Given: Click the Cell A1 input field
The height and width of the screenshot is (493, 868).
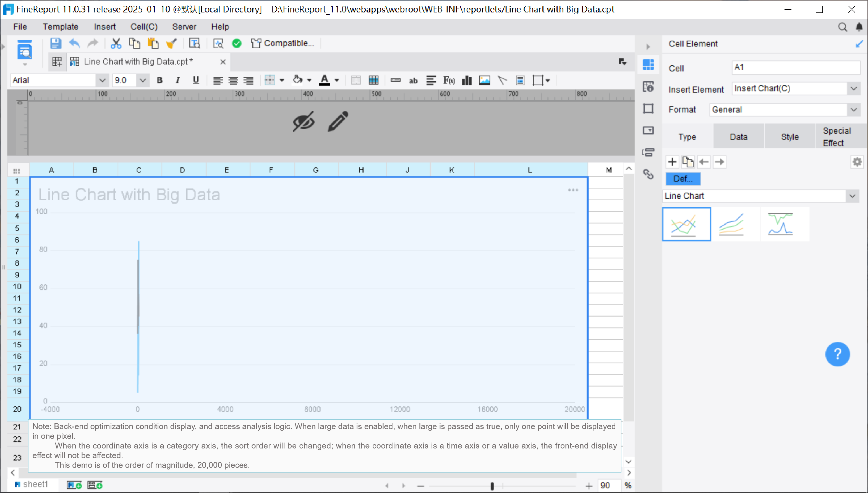Looking at the screenshot, I should (796, 67).
